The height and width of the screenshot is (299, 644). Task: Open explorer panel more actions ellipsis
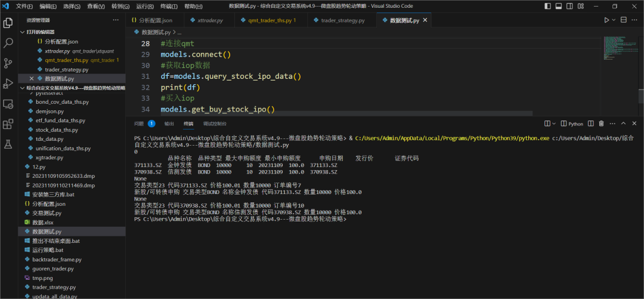pos(116,20)
